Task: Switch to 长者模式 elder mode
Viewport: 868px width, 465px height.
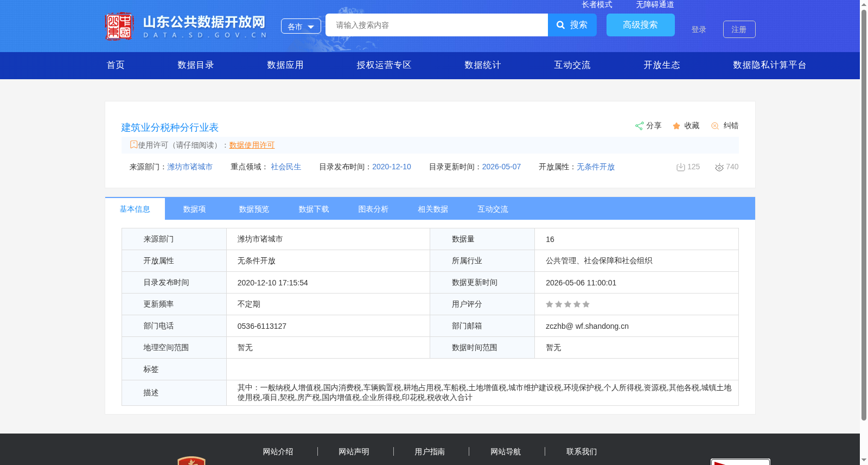Action: click(597, 4)
